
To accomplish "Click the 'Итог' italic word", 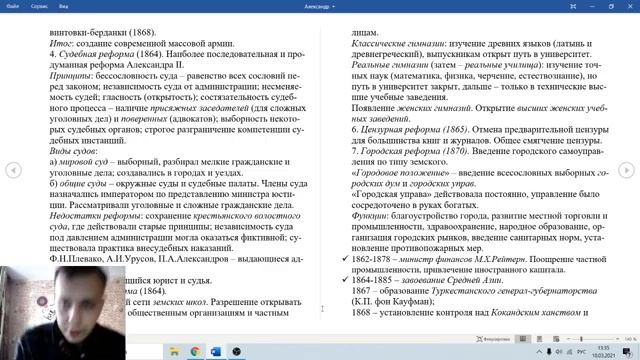I will [60, 43].
